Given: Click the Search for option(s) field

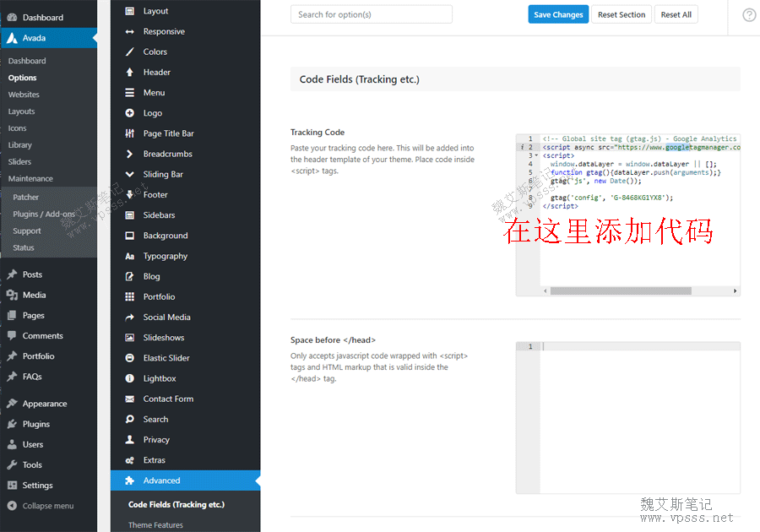Looking at the screenshot, I should click(x=371, y=14).
